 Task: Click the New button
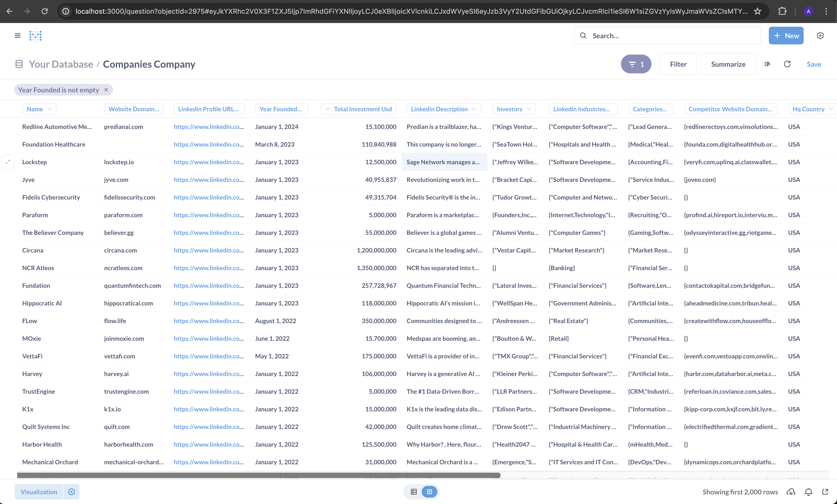click(786, 36)
